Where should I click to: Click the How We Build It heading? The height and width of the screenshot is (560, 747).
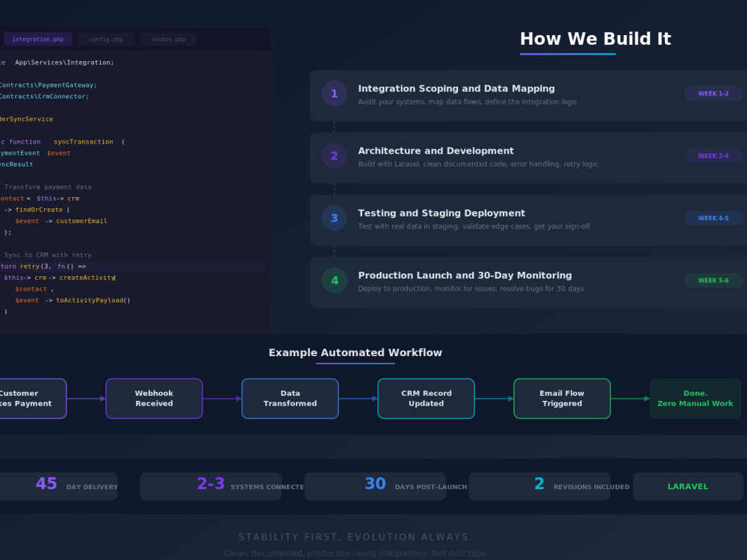(595, 39)
